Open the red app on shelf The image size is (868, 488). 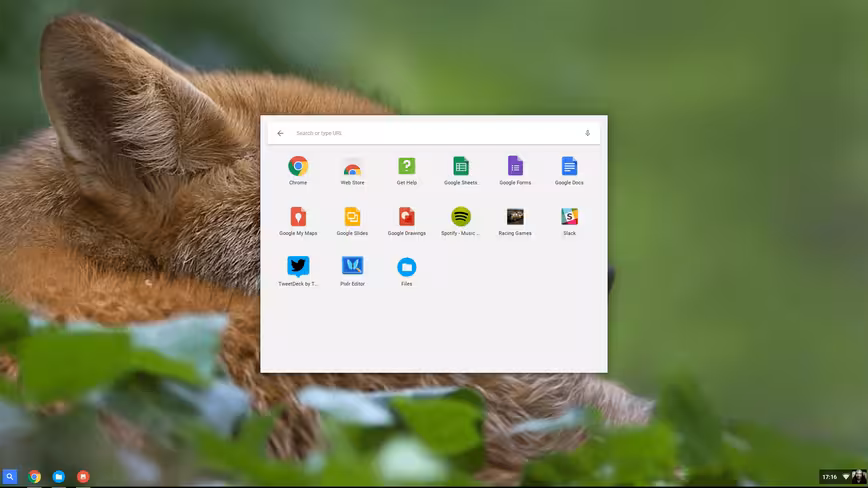point(83,476)
